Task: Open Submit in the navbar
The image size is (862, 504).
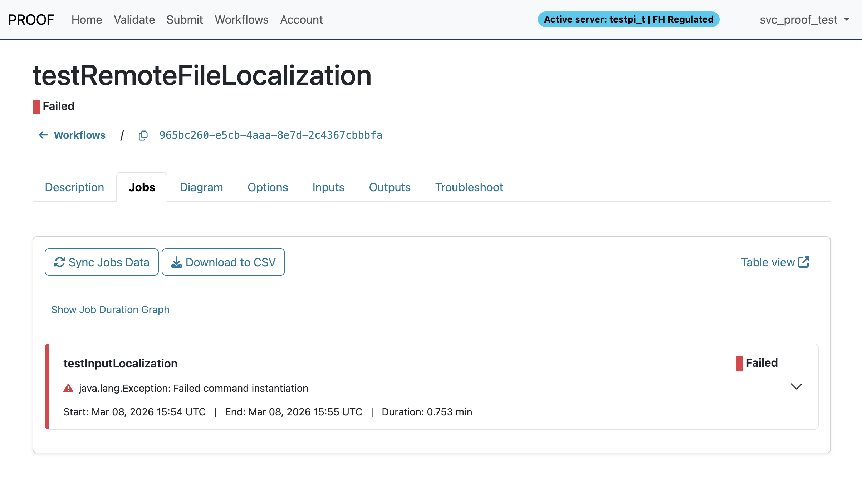Action: [x=185, y=20]
